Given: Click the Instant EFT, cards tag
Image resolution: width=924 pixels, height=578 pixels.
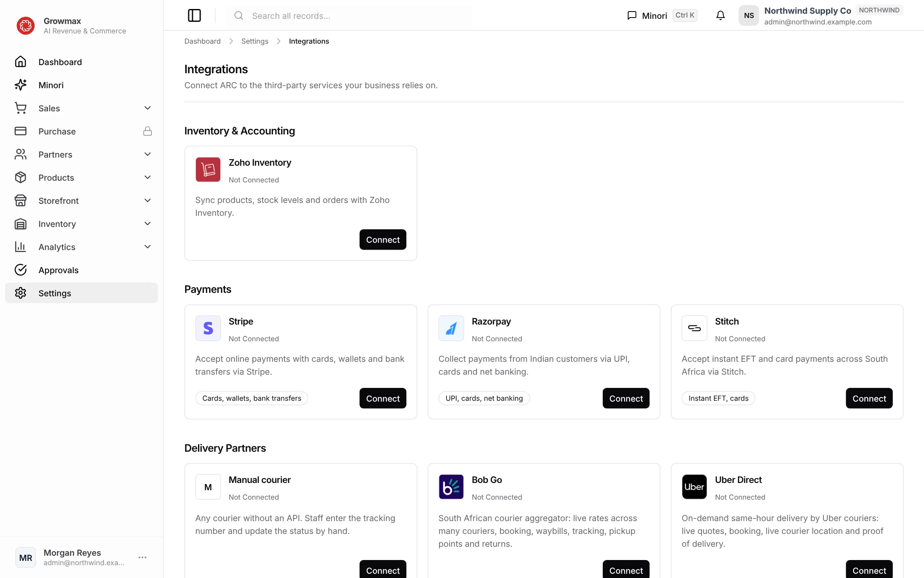Looking at the screenshot, I should point(718,398).
